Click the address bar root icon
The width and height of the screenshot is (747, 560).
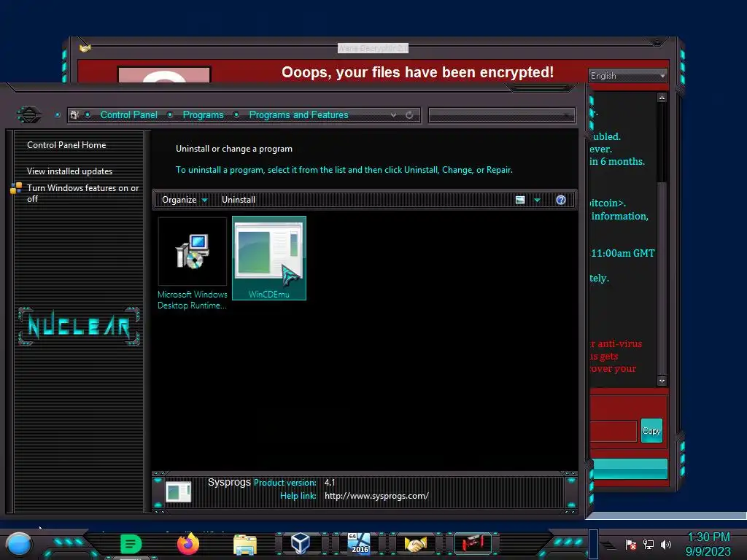coord(74,114)
